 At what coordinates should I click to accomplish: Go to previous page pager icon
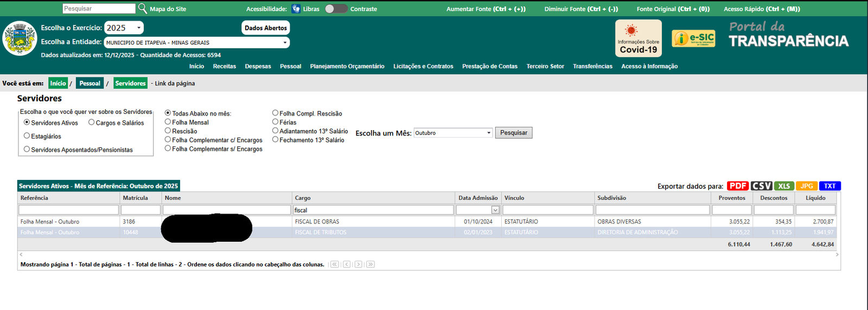point(347,264)
